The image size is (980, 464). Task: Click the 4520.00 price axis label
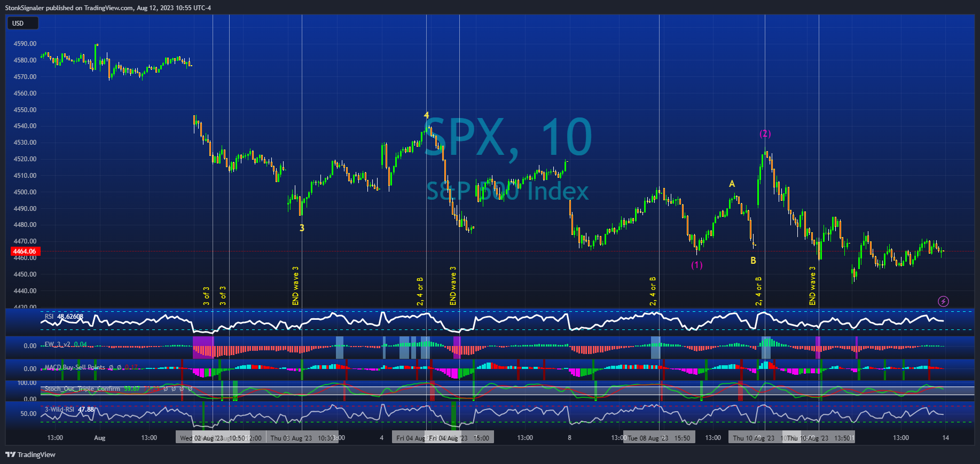point(25,159)
